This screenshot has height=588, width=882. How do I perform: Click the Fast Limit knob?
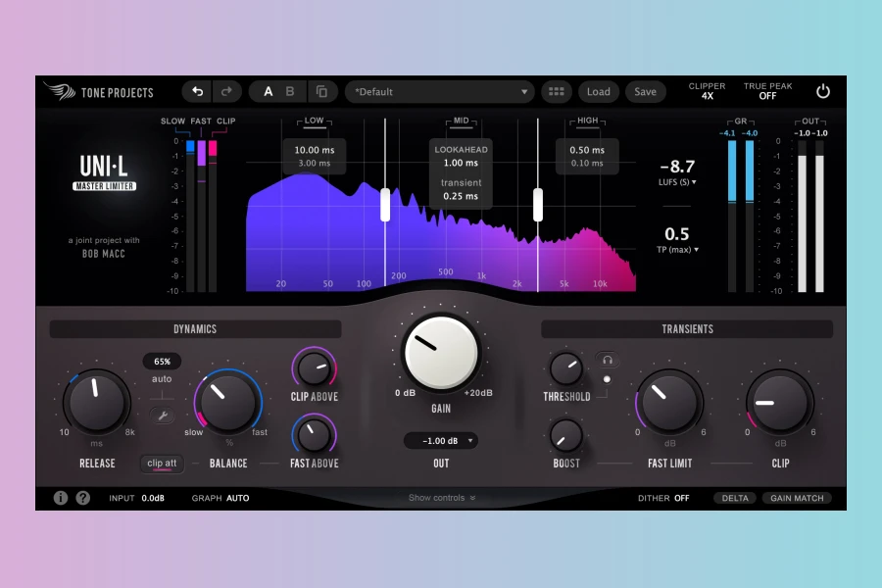pos(669,402)
